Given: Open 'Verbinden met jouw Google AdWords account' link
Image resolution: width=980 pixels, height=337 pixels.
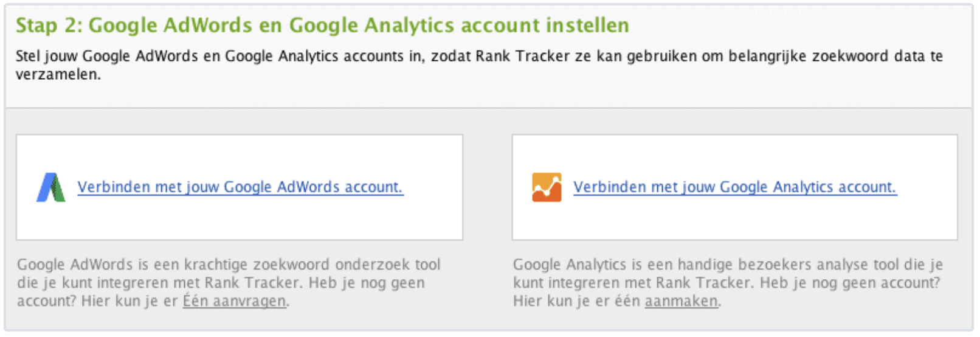Looking at the screenshot, I should click(x=240, y=187).
